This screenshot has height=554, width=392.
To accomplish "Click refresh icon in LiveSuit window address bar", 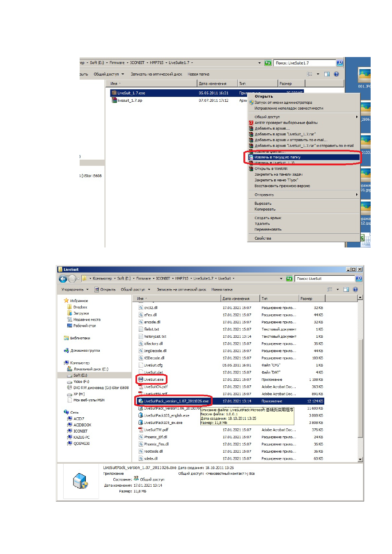I will pyautogui.click(x=289, y=279).
